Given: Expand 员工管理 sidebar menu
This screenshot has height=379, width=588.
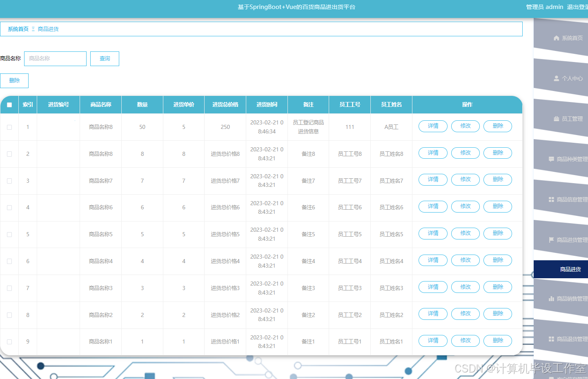Looking at the screenshot, I should (561, 119).
